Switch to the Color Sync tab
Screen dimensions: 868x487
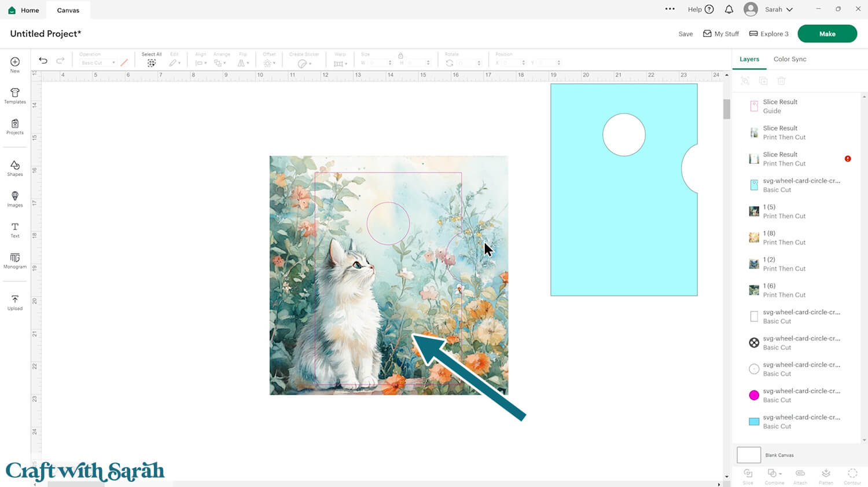click(x=789, y=59)
